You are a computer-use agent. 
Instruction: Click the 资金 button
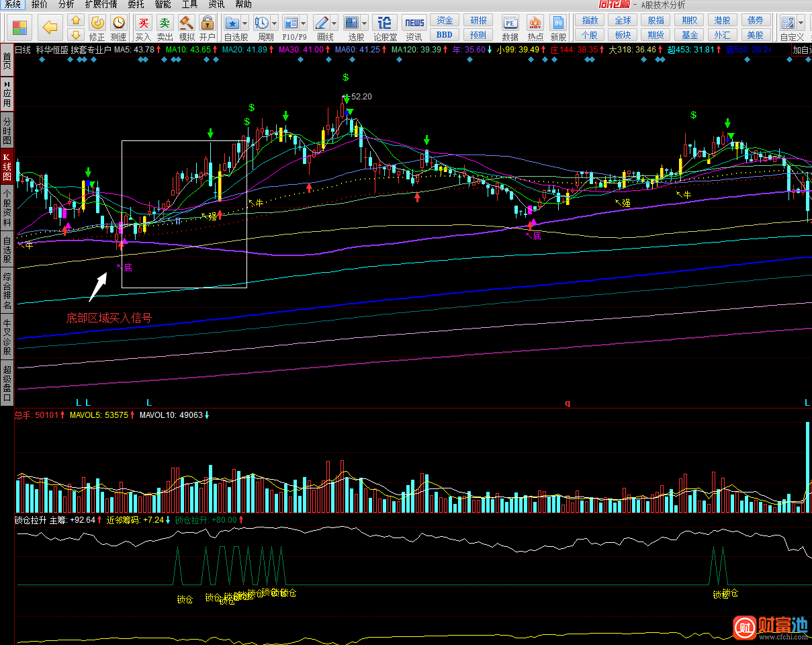(x=444, y=20)
